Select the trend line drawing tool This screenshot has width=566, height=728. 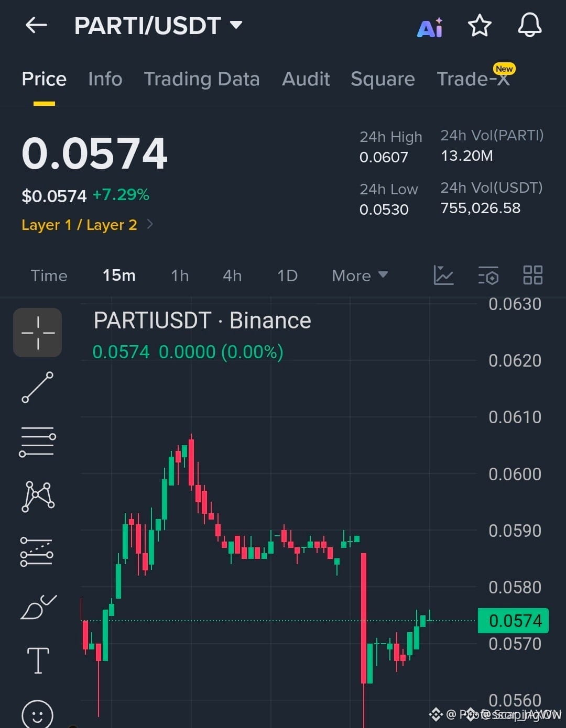tap(38, 388)
